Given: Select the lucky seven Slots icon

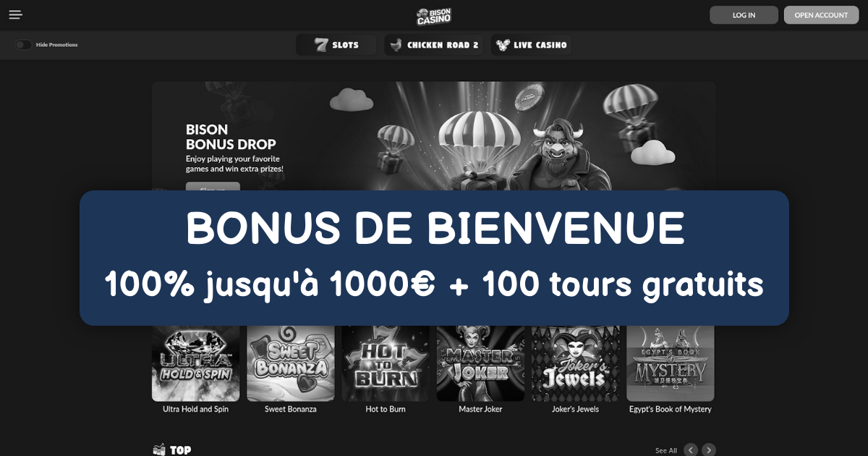Looking at the screenshot, I should (x=321, y=45).
